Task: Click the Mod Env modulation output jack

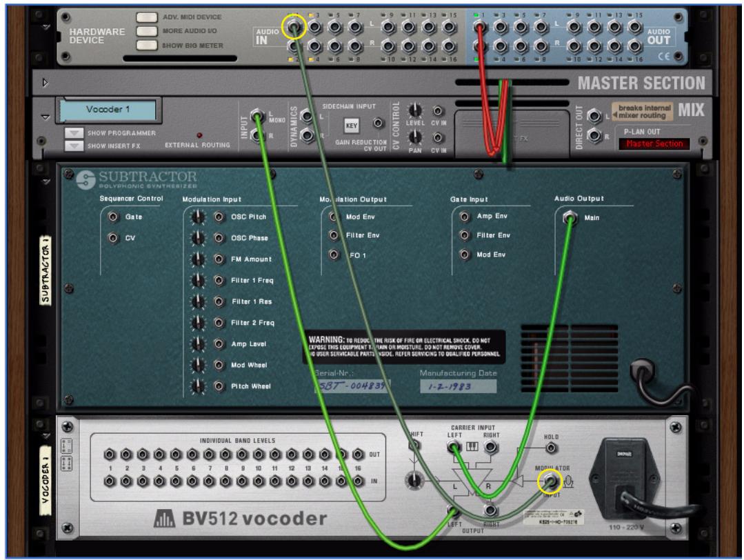Action: coord(334,217)
